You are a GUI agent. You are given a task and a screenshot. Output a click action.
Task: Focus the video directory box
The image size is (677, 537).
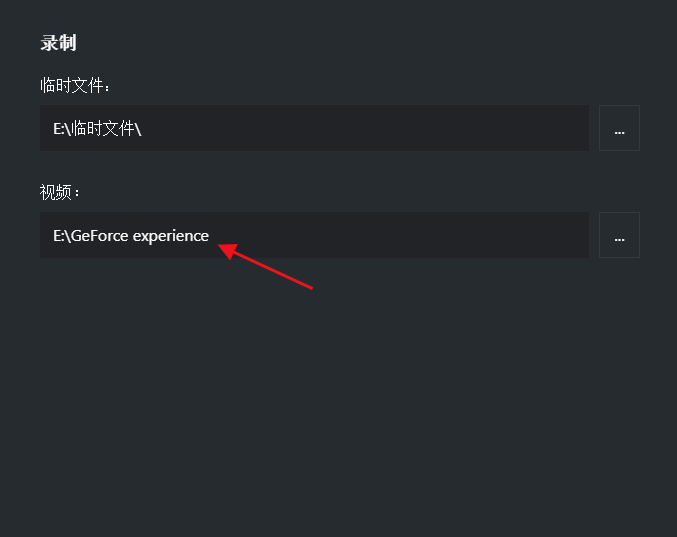[x=314, y=235]
